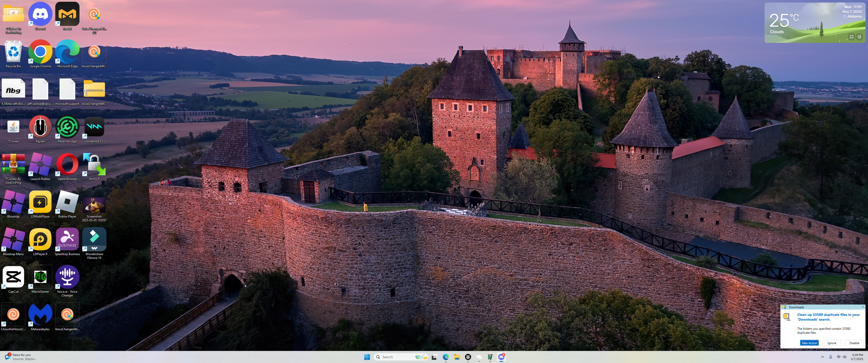Image resolution: width=868 pixels, height=363 pixels.
Task: Open weather widget settings gear
Action: pos(859,37)
